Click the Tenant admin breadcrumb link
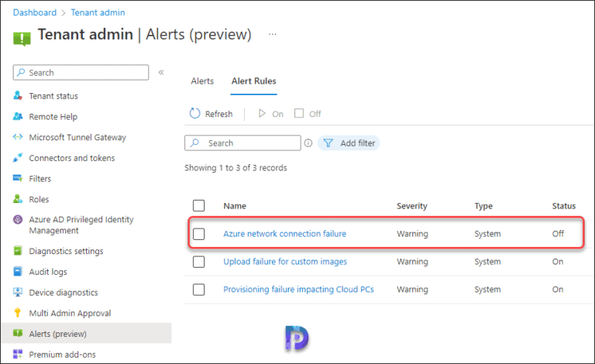This screenshot has height=364, width=595. pos(98,12)
